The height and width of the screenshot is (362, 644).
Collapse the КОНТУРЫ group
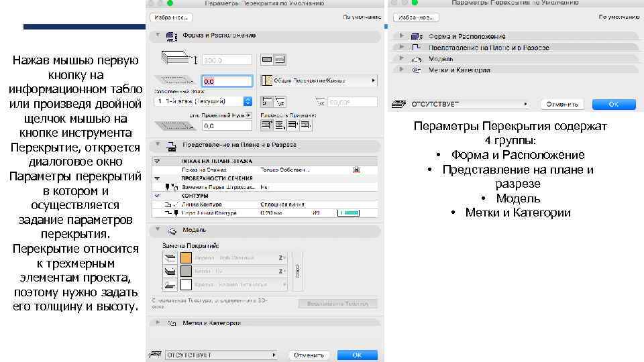coord(157,196)
